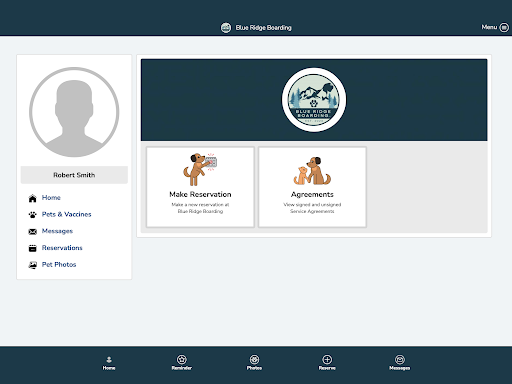Click the Blue Ridge Boarding banner logo

point(314,100)
